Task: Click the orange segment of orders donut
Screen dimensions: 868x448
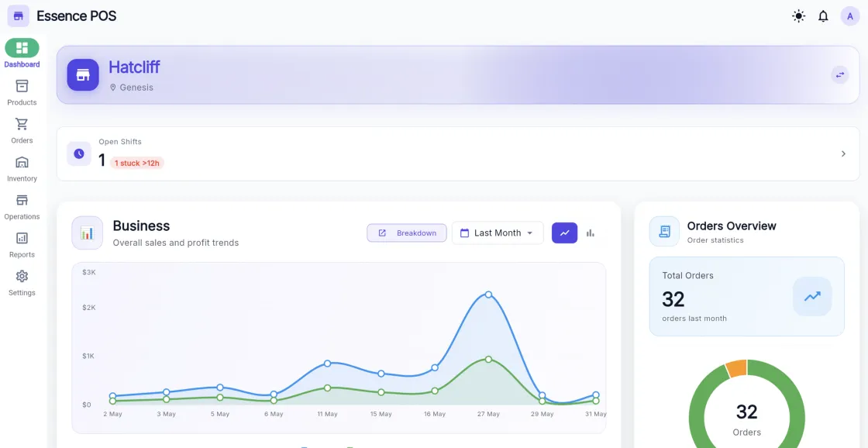Action: 737,368
